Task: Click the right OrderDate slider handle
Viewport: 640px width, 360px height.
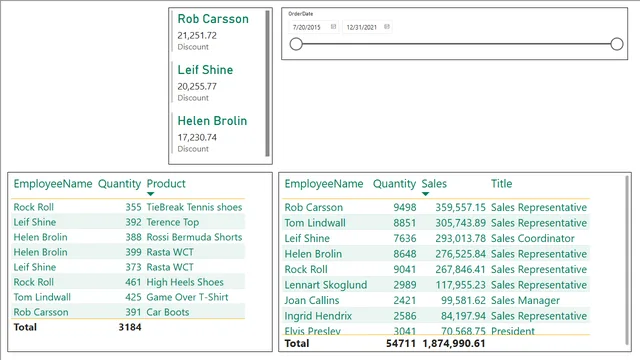Action: [x=617, y=44]
